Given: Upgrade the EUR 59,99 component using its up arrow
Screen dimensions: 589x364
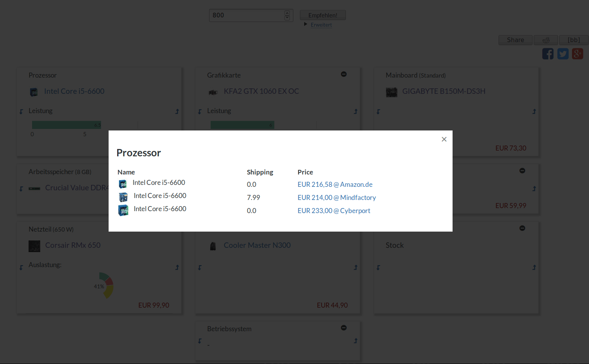Looking at the screenshot, I should (534, 189).
